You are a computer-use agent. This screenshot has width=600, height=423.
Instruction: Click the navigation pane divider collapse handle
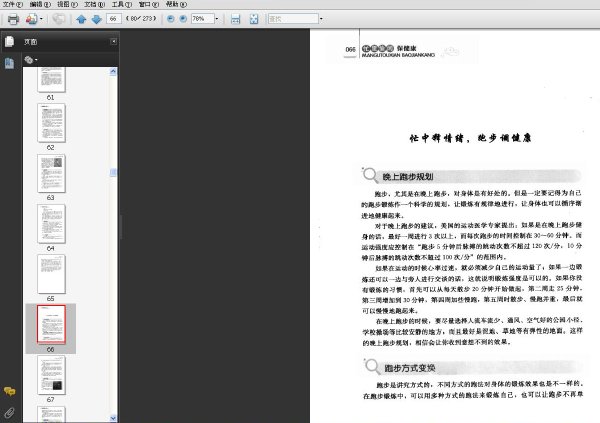[x=121, y=227]
